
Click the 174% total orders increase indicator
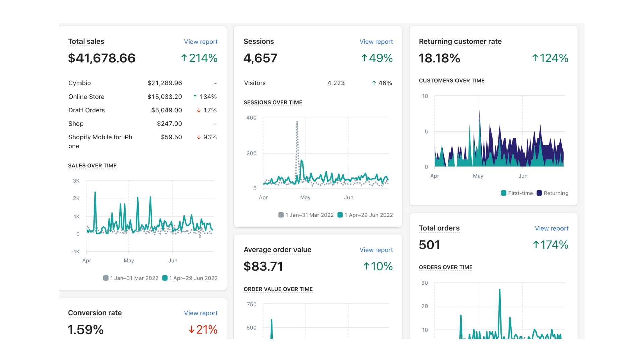[x=550, y=245]
